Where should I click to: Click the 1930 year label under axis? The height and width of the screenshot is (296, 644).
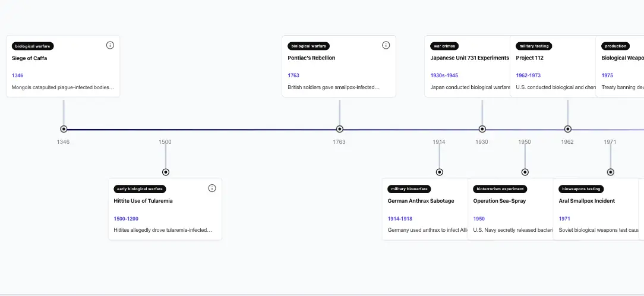(x=482, y=142)
